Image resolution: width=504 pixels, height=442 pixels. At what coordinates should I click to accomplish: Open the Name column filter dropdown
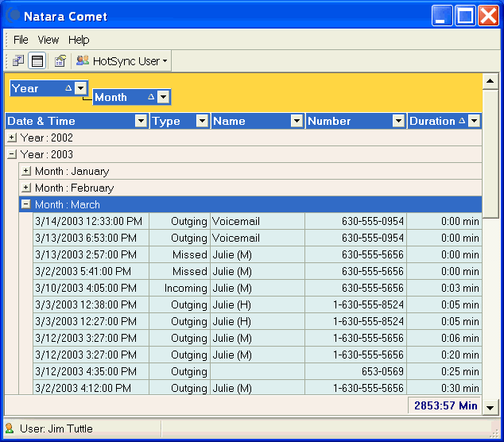(297, 122)
